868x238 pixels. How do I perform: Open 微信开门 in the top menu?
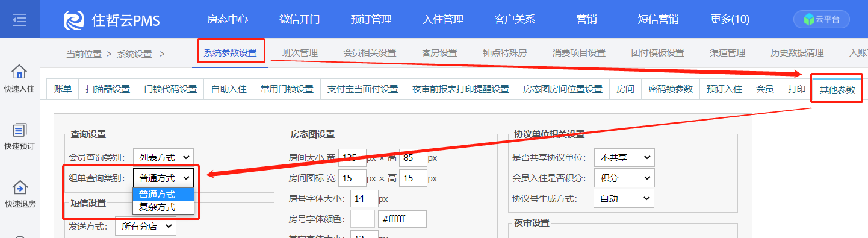(299, 19)
